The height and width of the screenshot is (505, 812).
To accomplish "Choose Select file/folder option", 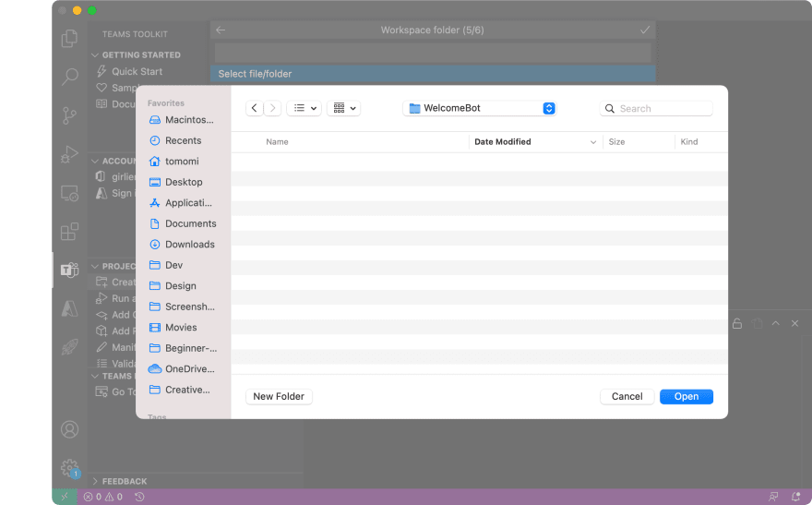I will (x=433, y=74).
